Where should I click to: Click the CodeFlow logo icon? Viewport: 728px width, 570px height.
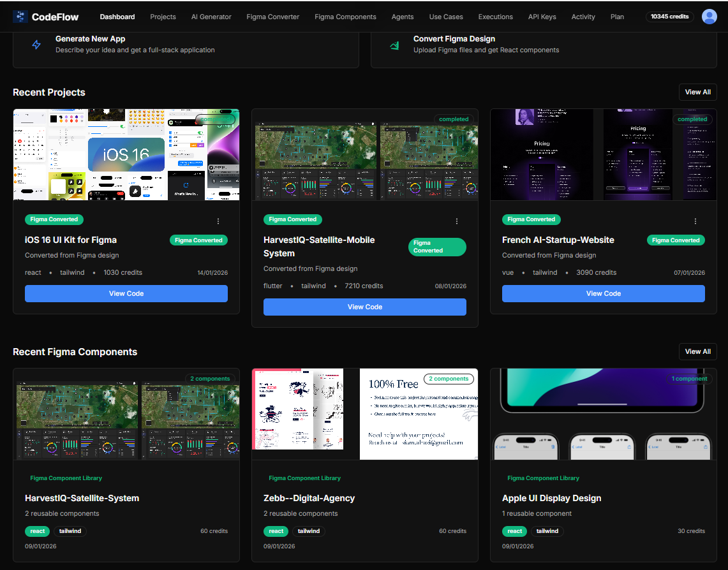20,17
